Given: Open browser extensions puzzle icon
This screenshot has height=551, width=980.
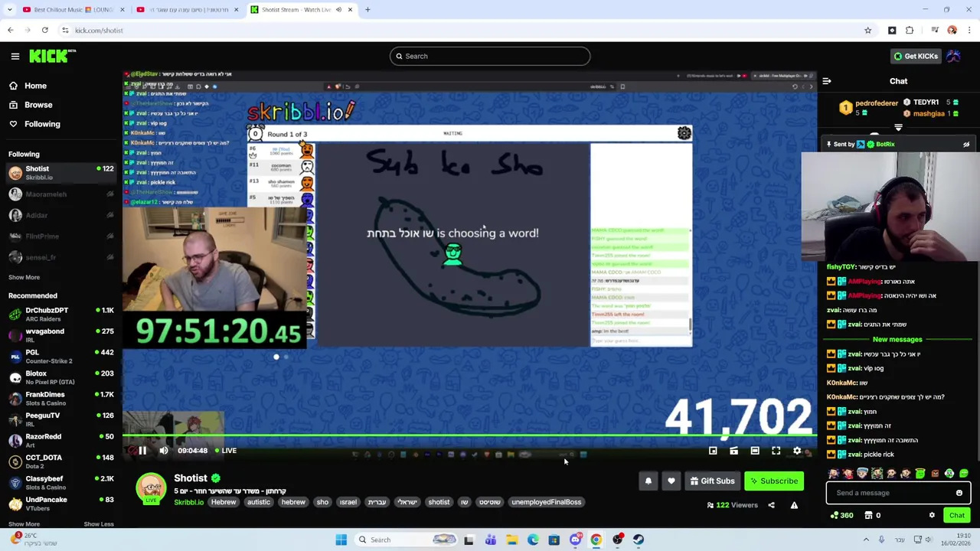Looking at the screenshot, I should click(910, 31).
